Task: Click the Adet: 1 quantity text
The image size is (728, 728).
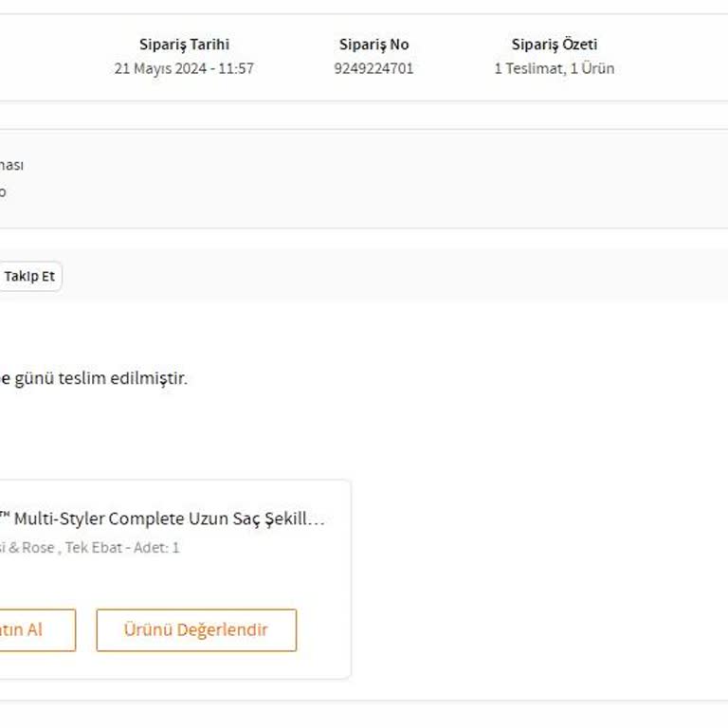Action: tap(154, 548)
